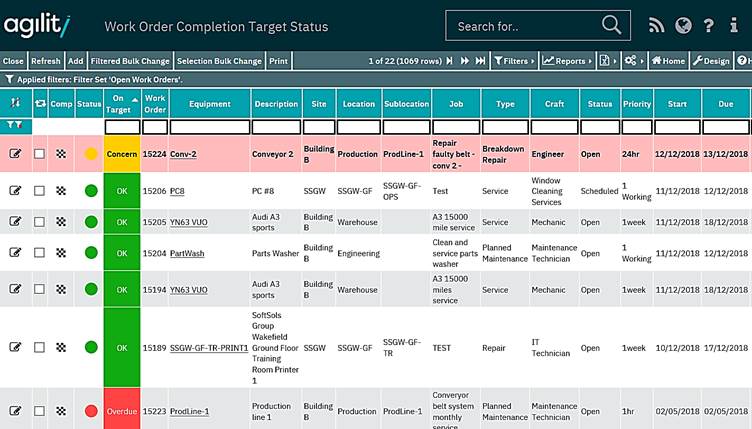The image size is (752, 429).
Task: Open the globe icon in the header
Action: [683, 26]
